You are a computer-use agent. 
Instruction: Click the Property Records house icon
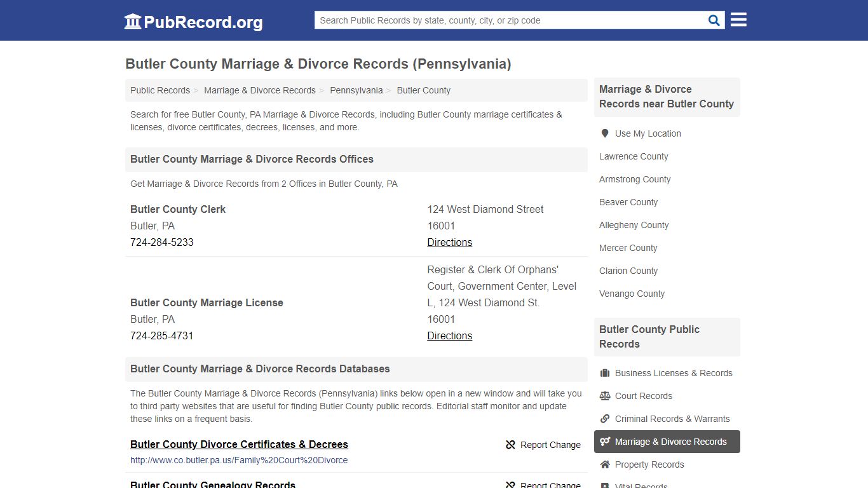point(605,464)
